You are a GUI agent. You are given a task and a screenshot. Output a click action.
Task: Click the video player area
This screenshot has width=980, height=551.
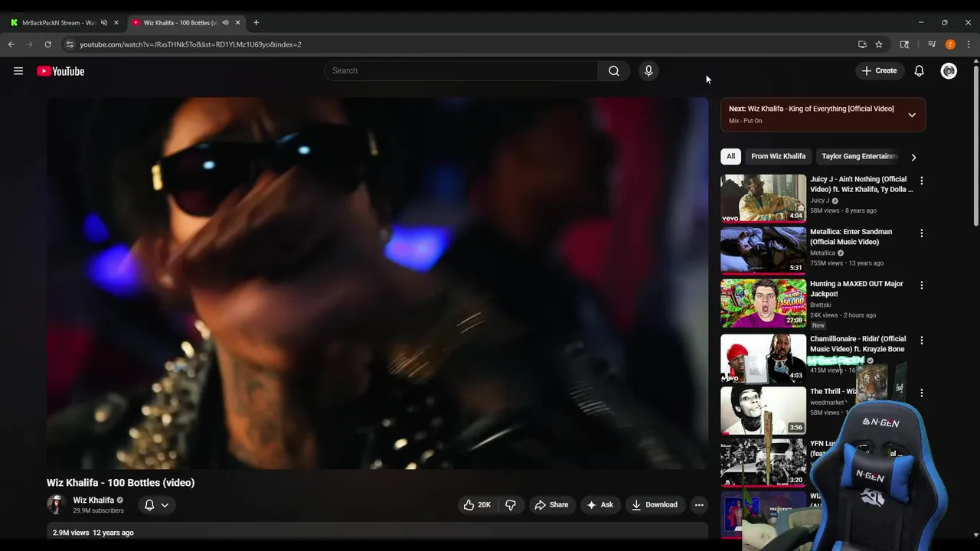(x=377, y=283)
